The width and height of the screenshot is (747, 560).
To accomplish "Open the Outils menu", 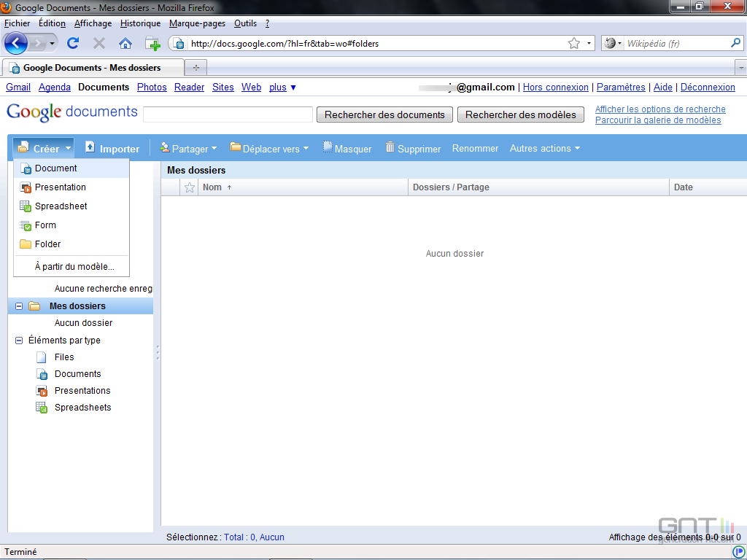I will [x=245, y=23].
